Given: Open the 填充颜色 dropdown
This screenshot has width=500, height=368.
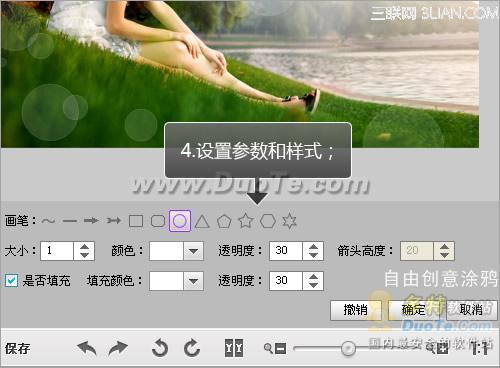Looking at the screenshot, I should (x=193, y=281).
